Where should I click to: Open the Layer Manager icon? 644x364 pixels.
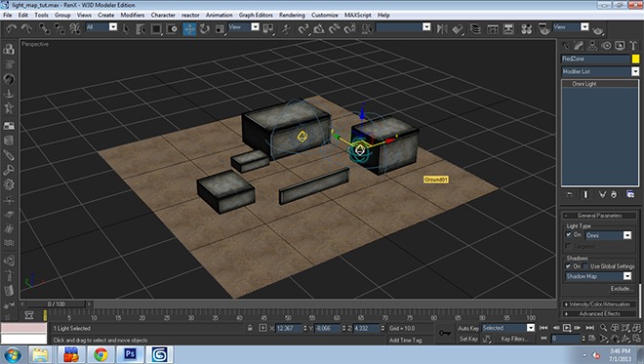coord(475,28)
